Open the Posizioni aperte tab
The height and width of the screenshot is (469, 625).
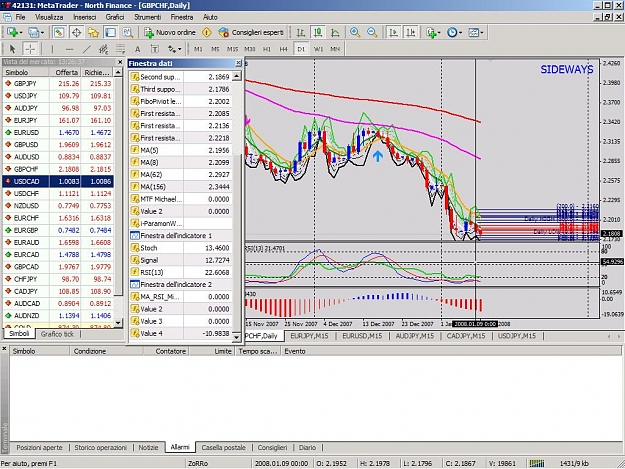39,447
